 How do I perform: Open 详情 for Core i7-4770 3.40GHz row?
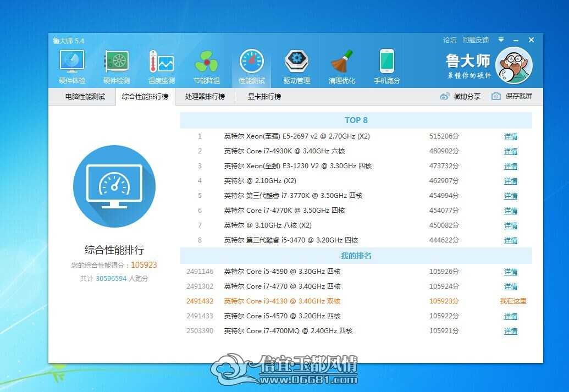tap(511, 287)
